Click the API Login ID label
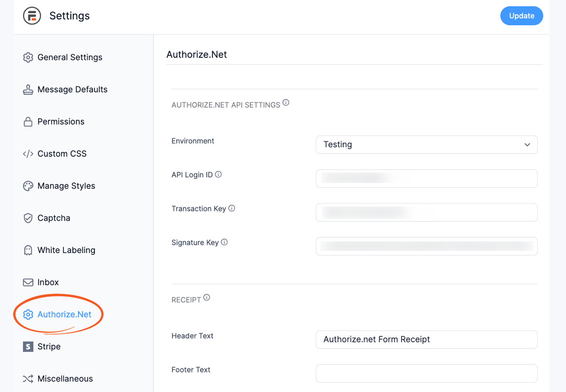 192,175
